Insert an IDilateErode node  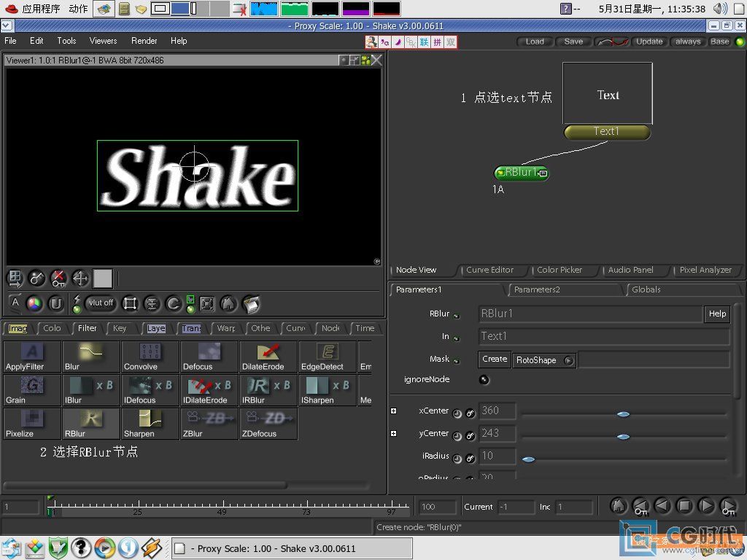tap(209, 391)
